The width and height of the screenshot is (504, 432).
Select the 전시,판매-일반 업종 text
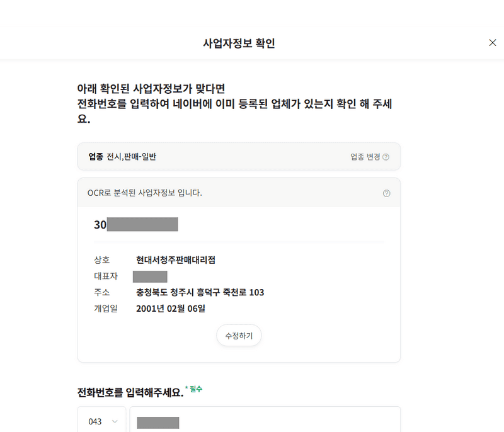131,156
